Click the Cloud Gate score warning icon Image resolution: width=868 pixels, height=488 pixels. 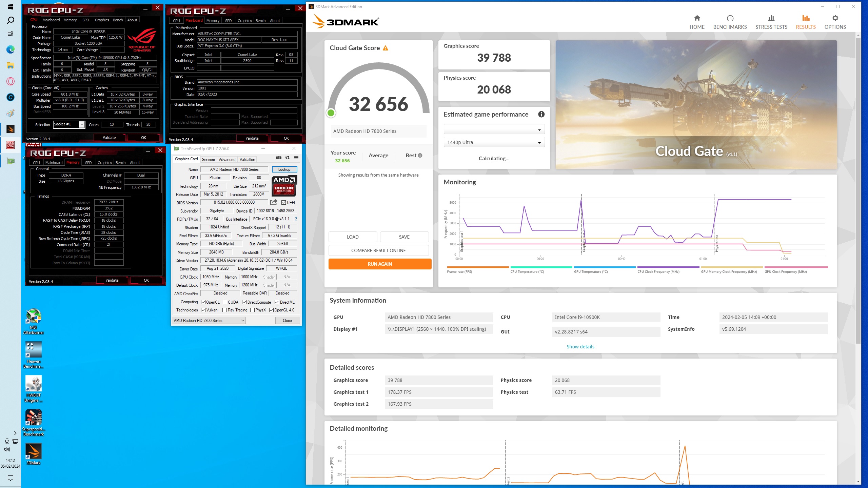click(386, 48)
